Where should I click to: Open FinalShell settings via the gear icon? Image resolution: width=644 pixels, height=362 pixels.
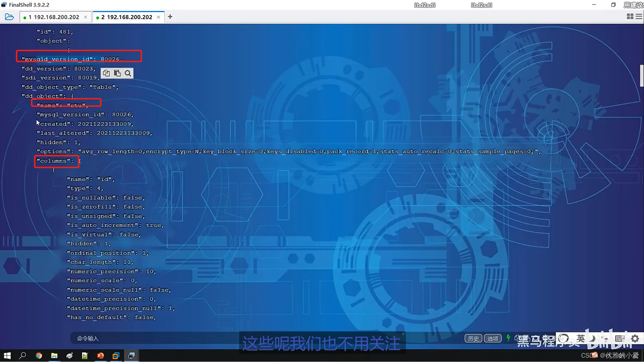(635, 338)
